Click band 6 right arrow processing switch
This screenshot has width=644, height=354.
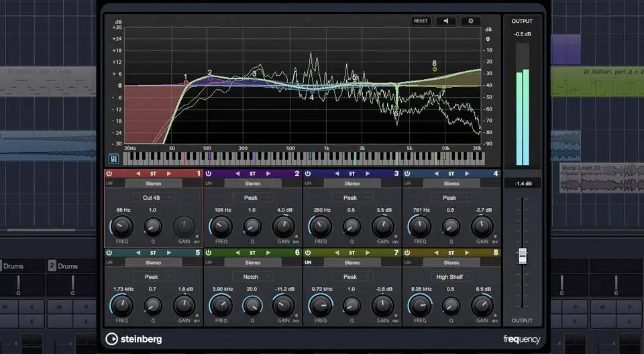pos(268,253)
